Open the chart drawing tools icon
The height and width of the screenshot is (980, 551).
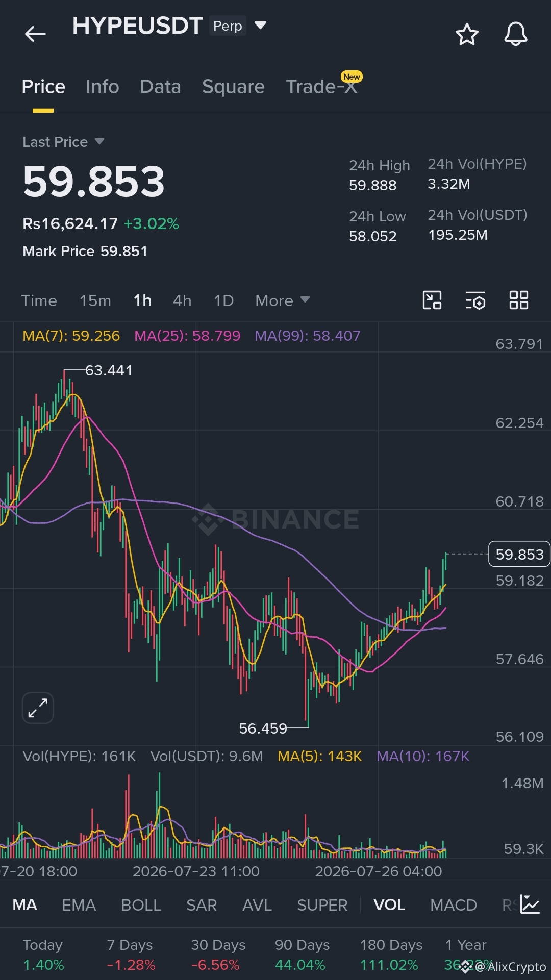tap(432, 300)
